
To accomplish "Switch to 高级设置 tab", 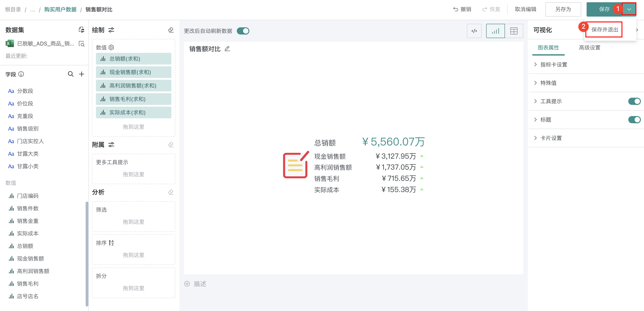I will 590,48.
